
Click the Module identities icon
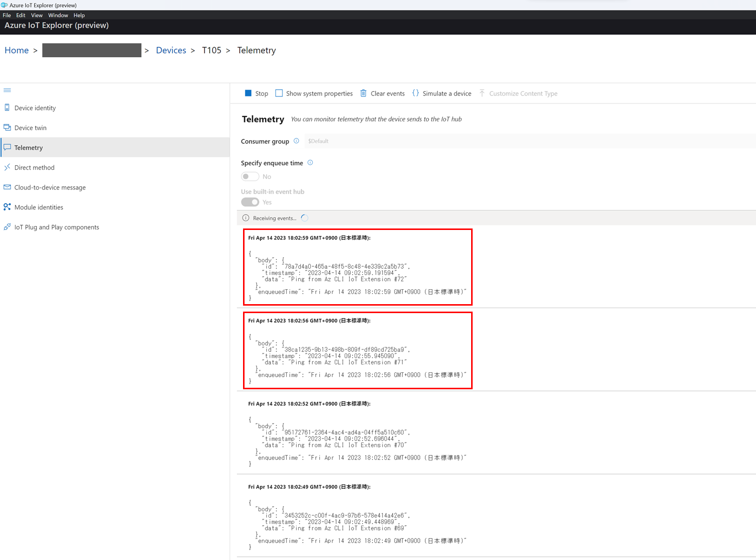[7, 207]
